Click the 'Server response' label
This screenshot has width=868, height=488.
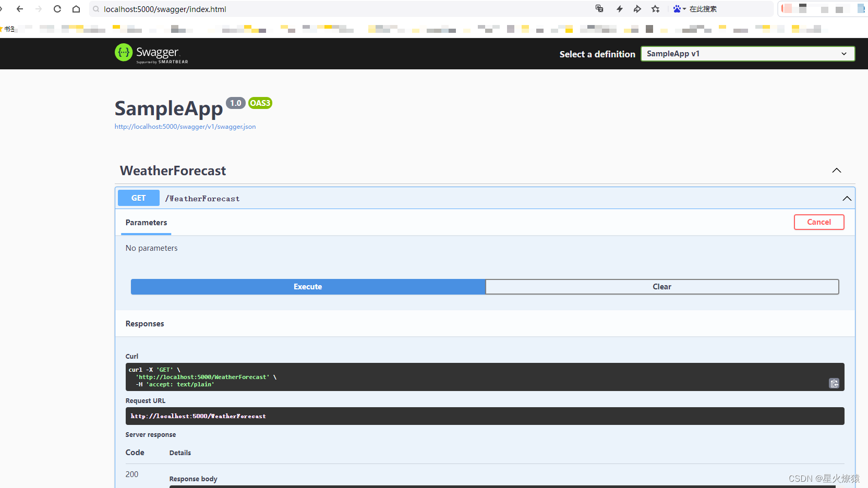pos(151,435)
